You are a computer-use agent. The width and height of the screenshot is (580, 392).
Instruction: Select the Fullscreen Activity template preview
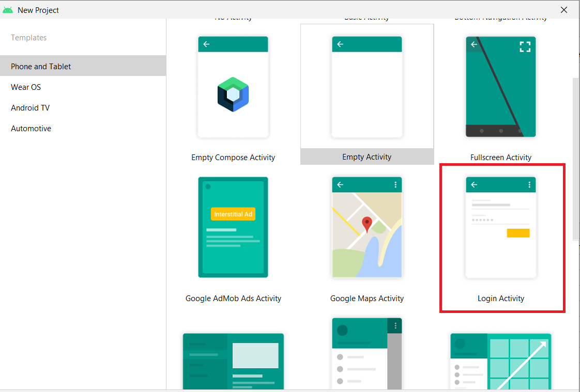pyautogui.click(x=501, y=87)
